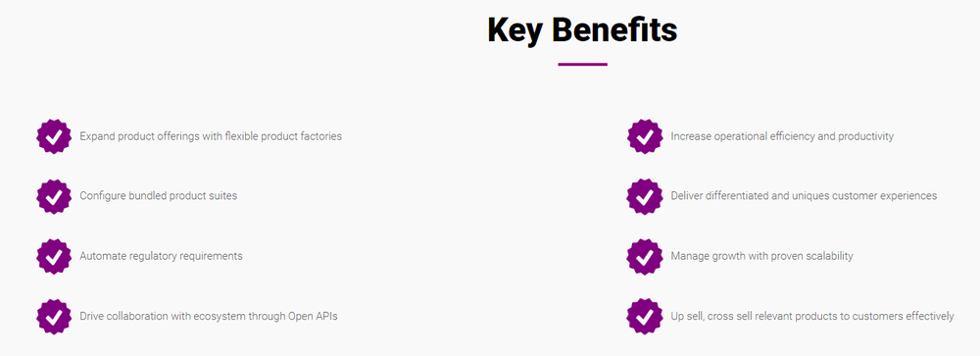Select Deliver differentiated and uniques customer experiences text
The height and width of the screenshot is (356, 980).
[804, 196]
